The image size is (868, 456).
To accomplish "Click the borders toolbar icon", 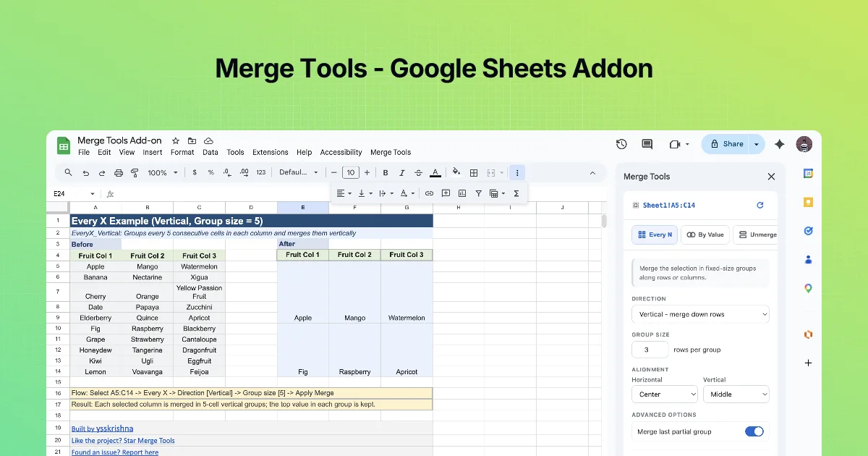I will tap(474, 173).
